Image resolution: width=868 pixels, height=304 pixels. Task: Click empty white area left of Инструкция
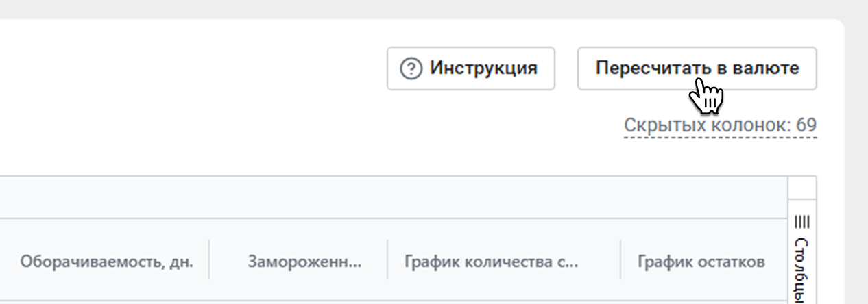[192, 68]
